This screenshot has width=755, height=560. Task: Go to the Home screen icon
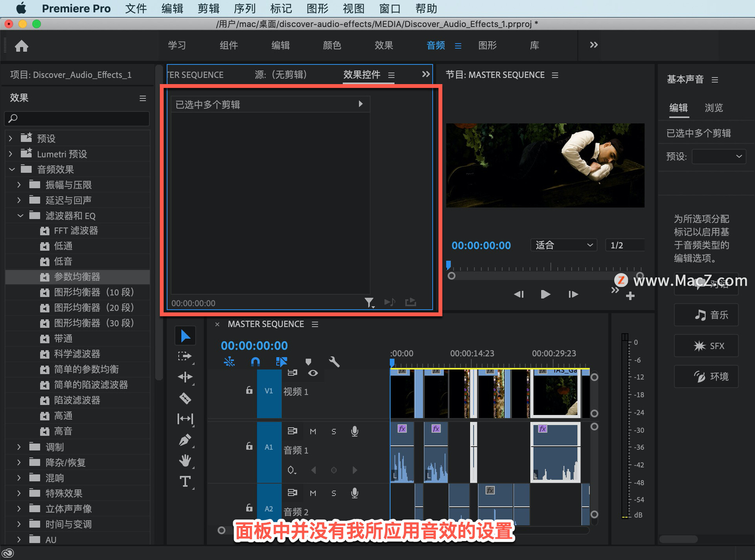coord(22,46)
